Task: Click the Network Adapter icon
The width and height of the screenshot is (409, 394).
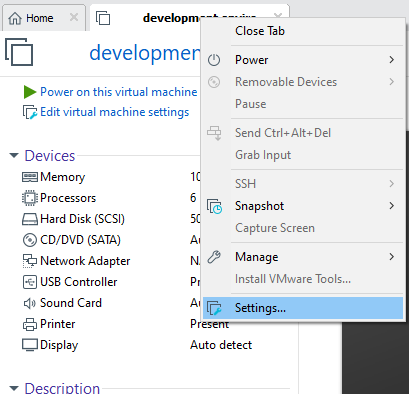Action: pos(30,261)
